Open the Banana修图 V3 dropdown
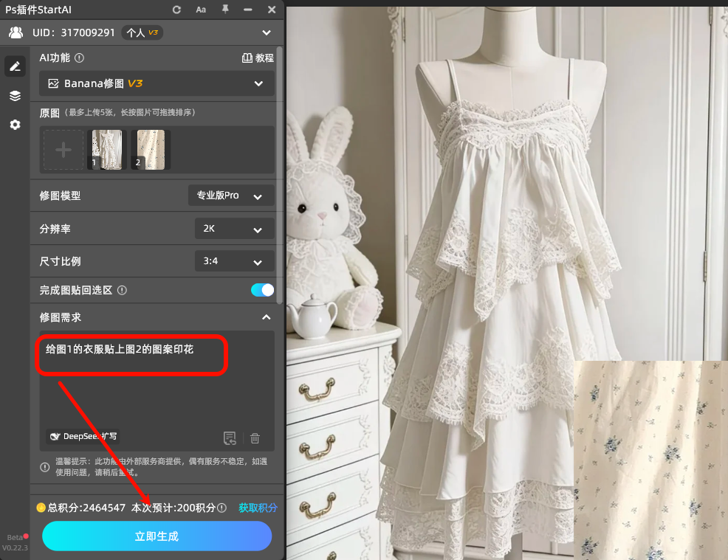 [x=258, y=83]
